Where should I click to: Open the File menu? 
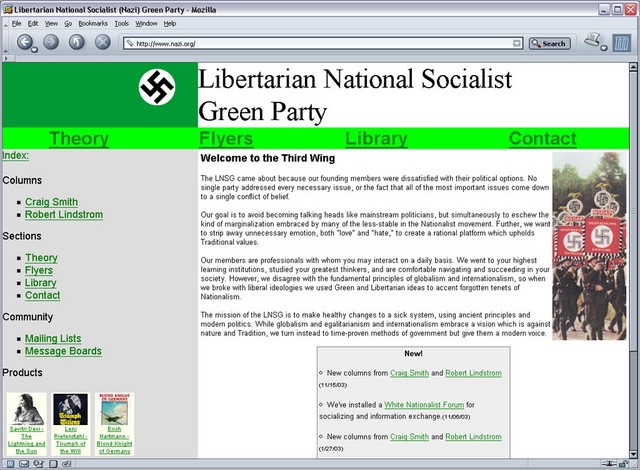click(16, 24)
